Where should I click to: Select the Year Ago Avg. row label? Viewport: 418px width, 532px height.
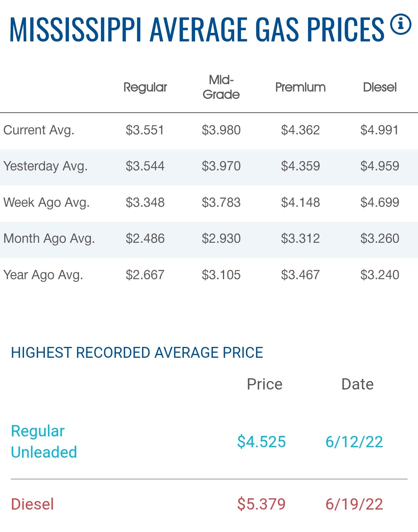click(43, 275)
